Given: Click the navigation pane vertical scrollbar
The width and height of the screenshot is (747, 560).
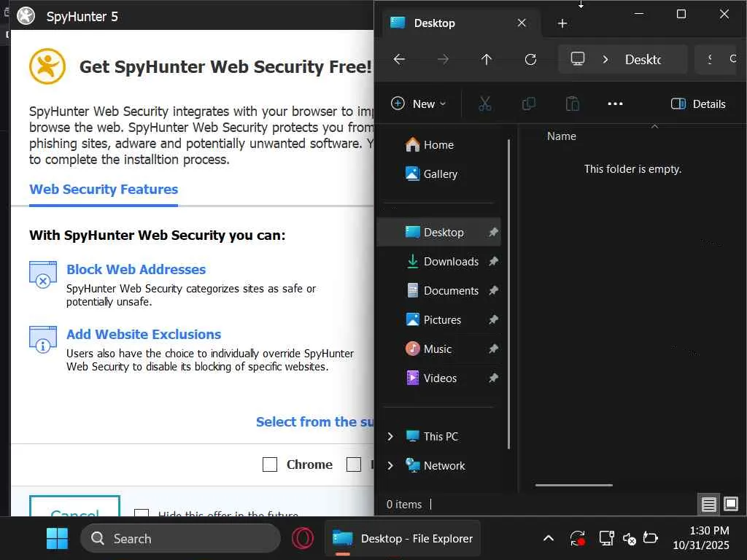Looking at the screenshot, I should pyautogui.click(x=508, y=294).
